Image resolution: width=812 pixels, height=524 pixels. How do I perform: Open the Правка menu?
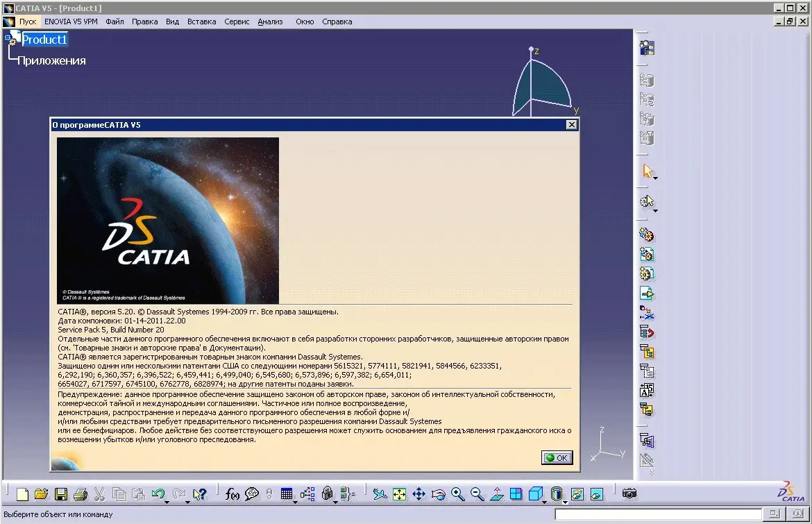tap(144, 22)
